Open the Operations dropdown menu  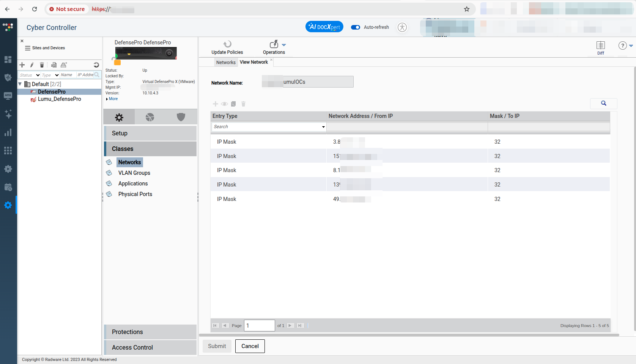283,45
